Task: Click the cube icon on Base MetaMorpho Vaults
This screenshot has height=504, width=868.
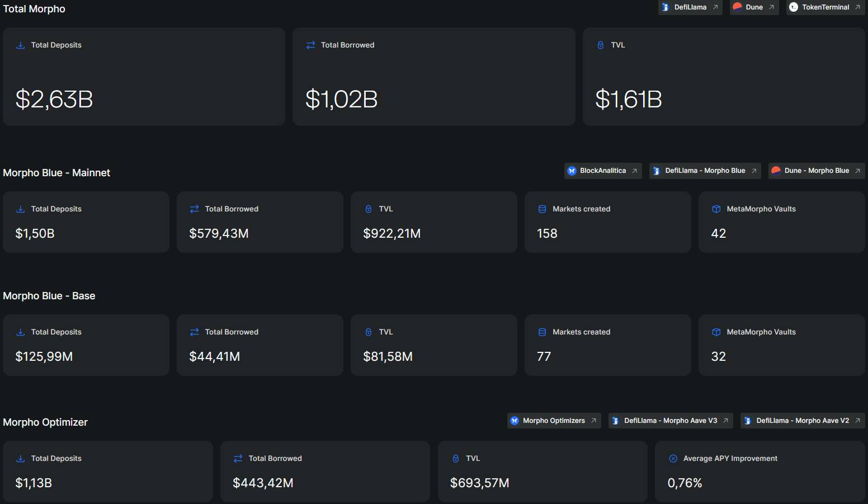Action: click(x=716, y=332)
